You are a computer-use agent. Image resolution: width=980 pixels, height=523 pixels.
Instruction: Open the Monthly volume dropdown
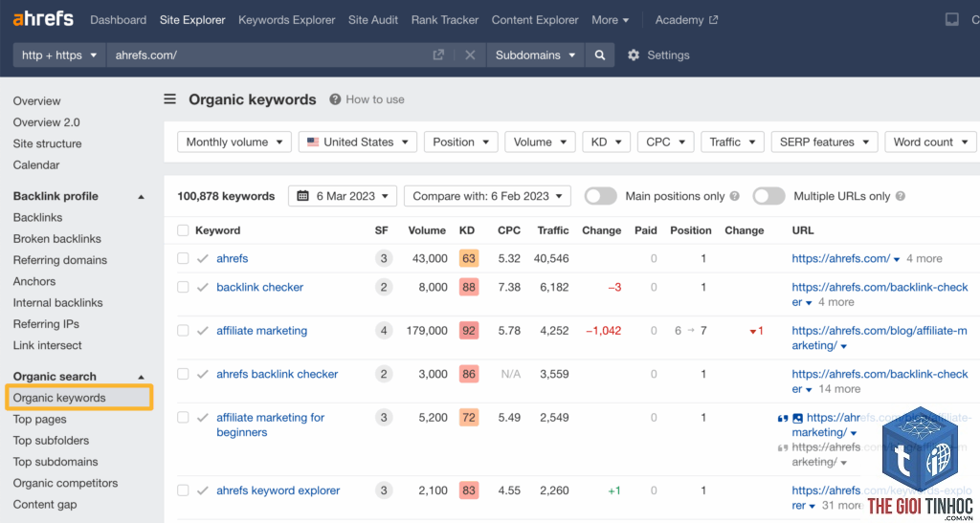pyautogui.click(x=234, y=142)
